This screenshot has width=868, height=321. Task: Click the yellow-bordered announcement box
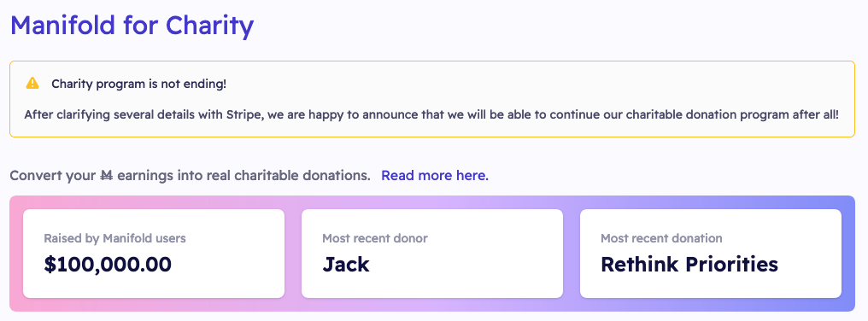coord(432,99)
